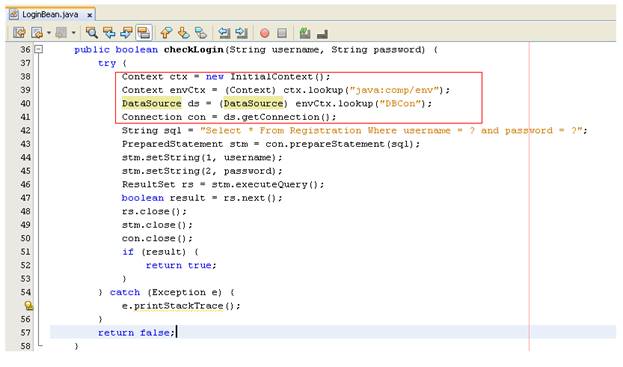This screenshot has width=623, height=367.
Task: Click the SQL string on line 42
Action: (391, 130)
